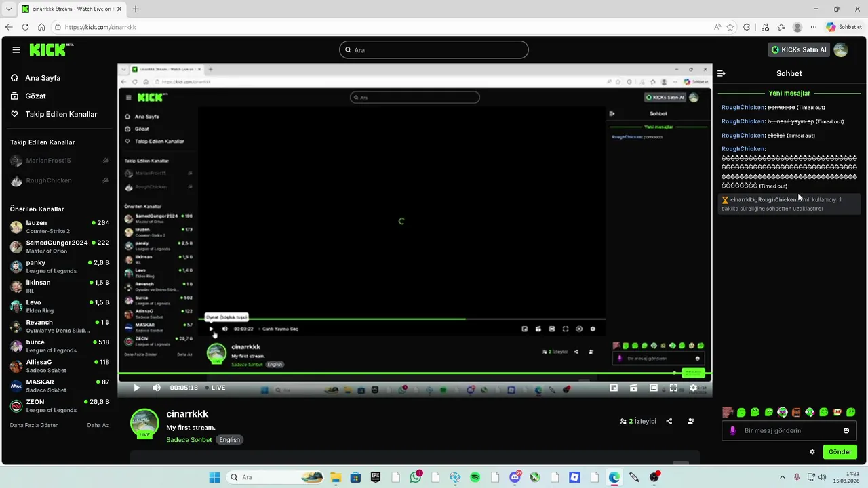Open MarianFrost15 followed channel
Viewport: 868px width, 488px height.
pos(59,161)
